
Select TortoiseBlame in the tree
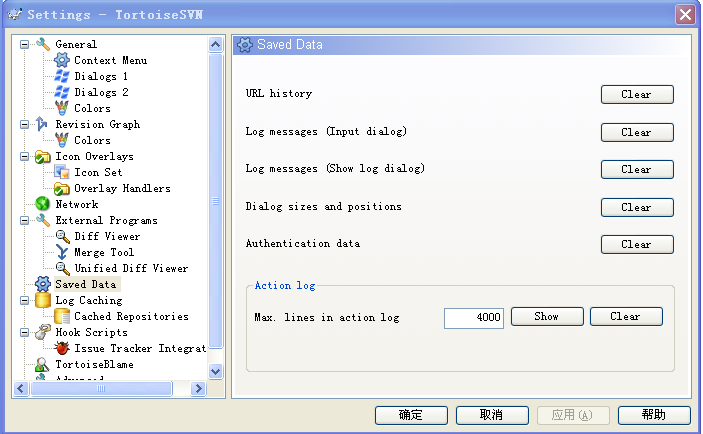pos(94,365)
